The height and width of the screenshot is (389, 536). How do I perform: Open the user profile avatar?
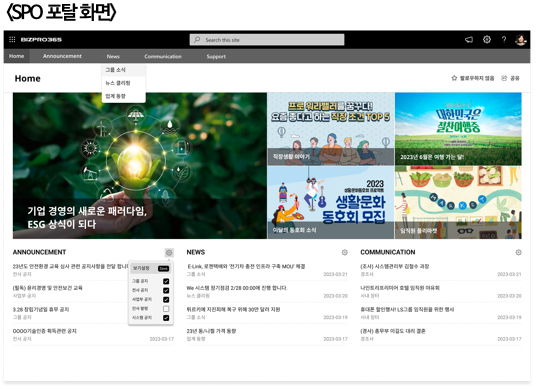coord(522,40)
